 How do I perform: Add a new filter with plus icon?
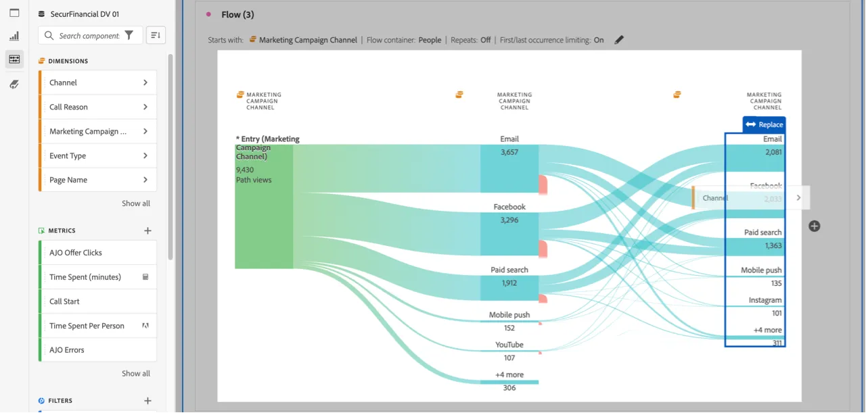(x=148, y=401)
